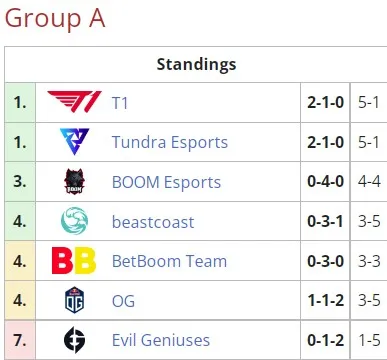
Task: Click BOOM Esports' 0-4-0 record cell
Action: tap(325, 182)
